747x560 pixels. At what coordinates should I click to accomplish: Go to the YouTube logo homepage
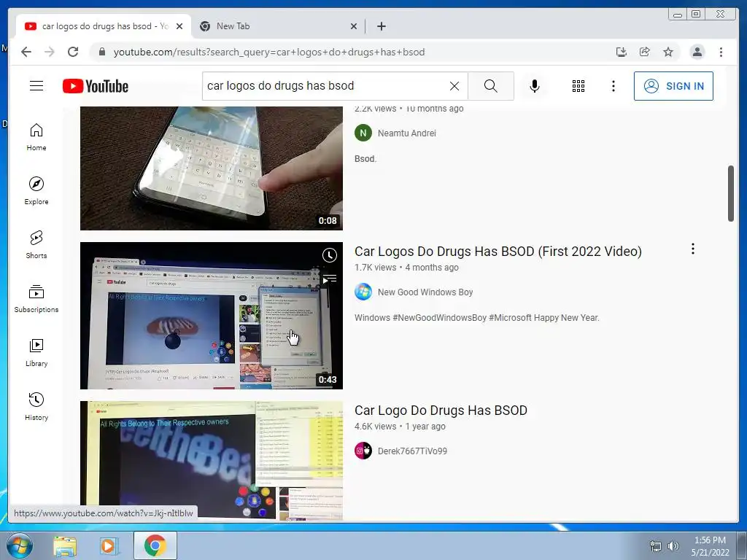[x=96, y=86]
